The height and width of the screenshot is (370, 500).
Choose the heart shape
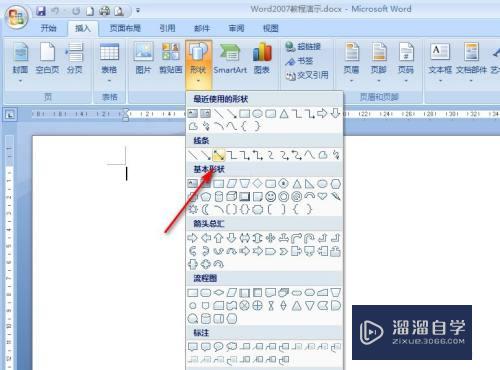pyautogui.click(x=322, y=196)
